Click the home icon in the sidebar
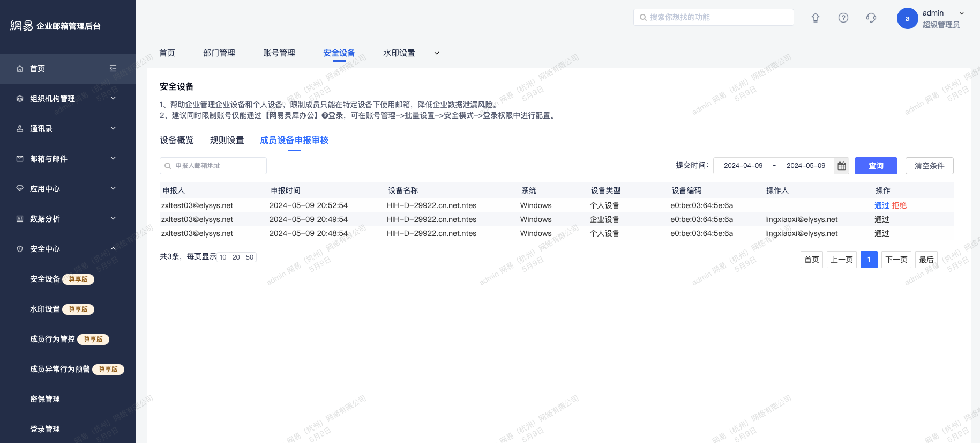 coord(20,69)
